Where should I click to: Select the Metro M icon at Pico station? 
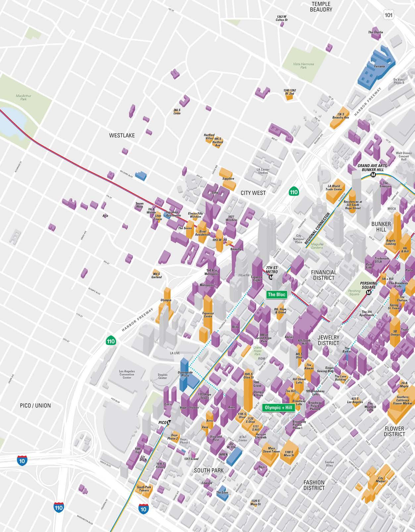tap(170, 422)
